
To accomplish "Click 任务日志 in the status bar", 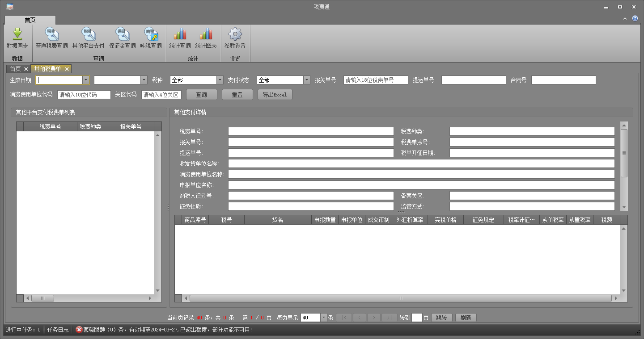I will click(x=58, y=330).
